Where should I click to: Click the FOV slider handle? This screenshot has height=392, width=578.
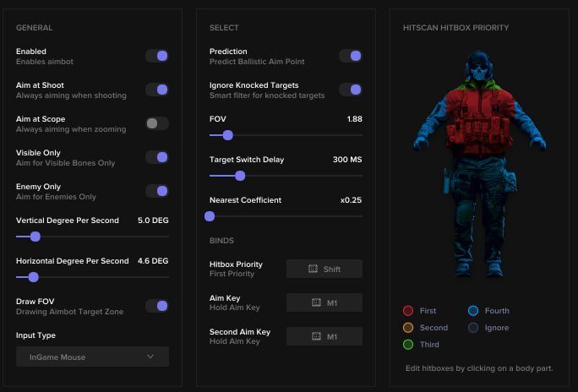point(227,135)
